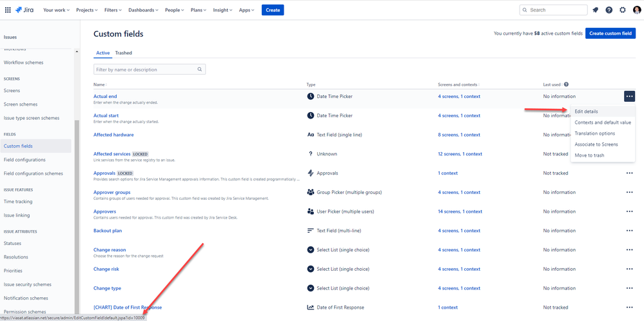Open the app switcher grid icon
This screenshot has height=321, width=644.
point(8,10)
